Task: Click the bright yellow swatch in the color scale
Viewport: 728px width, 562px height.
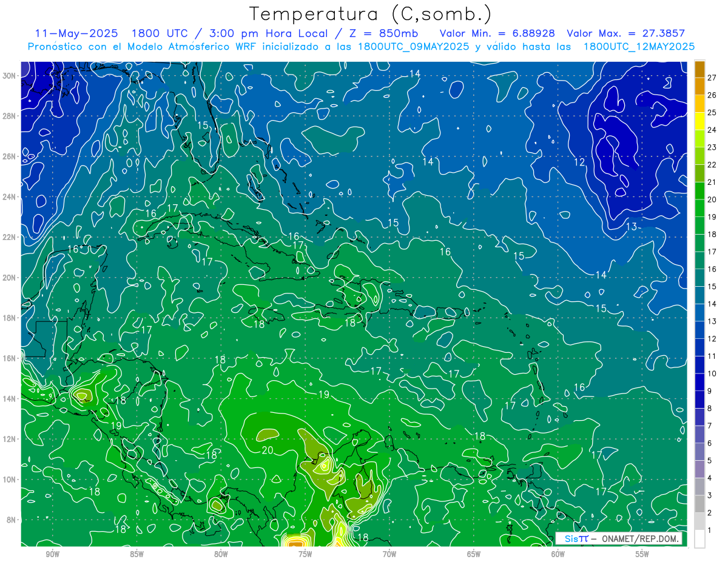Action: tap(699, 121)
